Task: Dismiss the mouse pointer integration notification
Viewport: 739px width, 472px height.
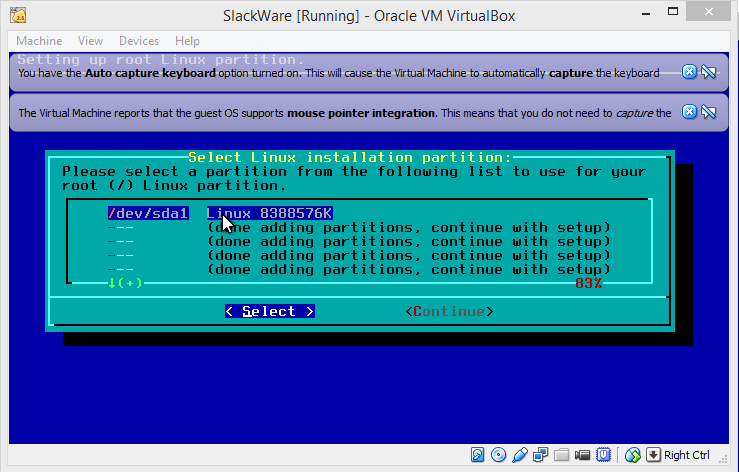Action: pos(689,112)
